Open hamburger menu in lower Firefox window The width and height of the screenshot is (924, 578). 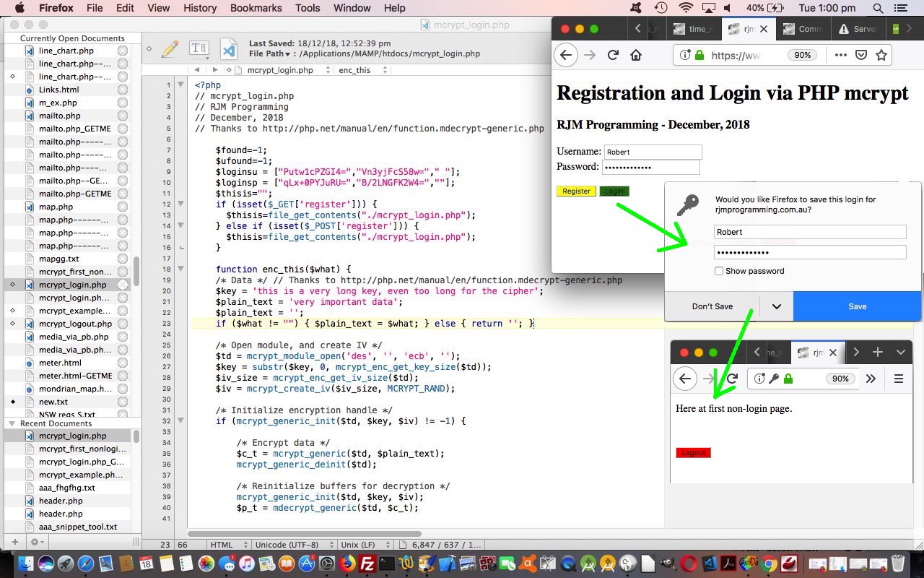point(899,379)
